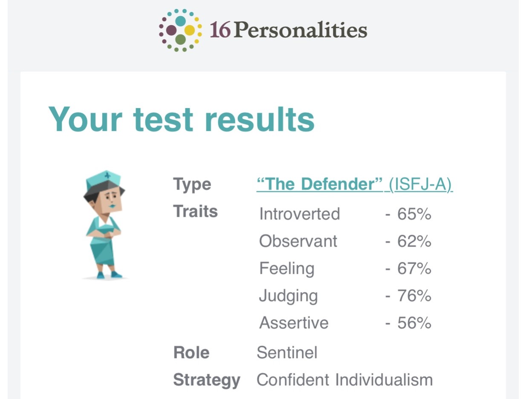Select the Assertive trait text
532x399 pixels.
(294, 323)
